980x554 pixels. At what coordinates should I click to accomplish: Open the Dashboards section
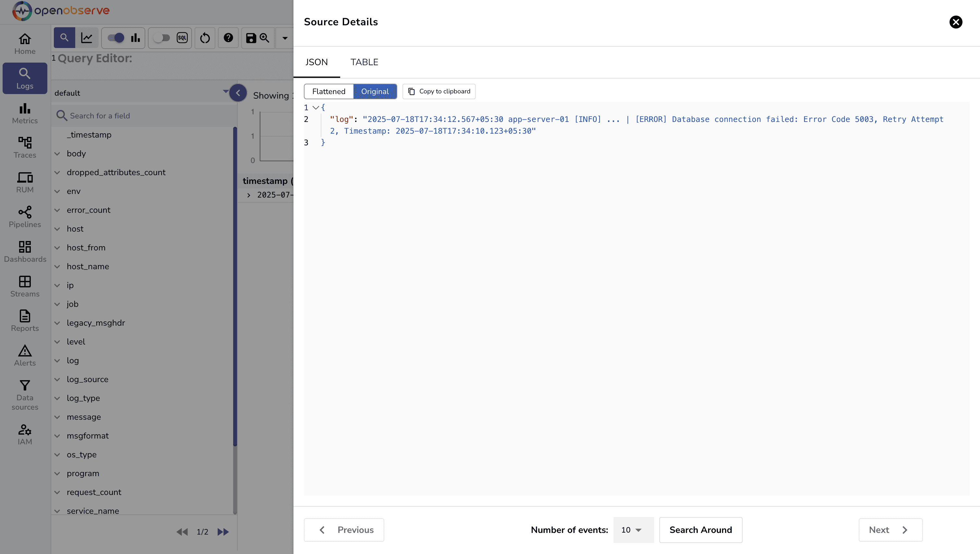pyautogui.click(x=24, y=251)
